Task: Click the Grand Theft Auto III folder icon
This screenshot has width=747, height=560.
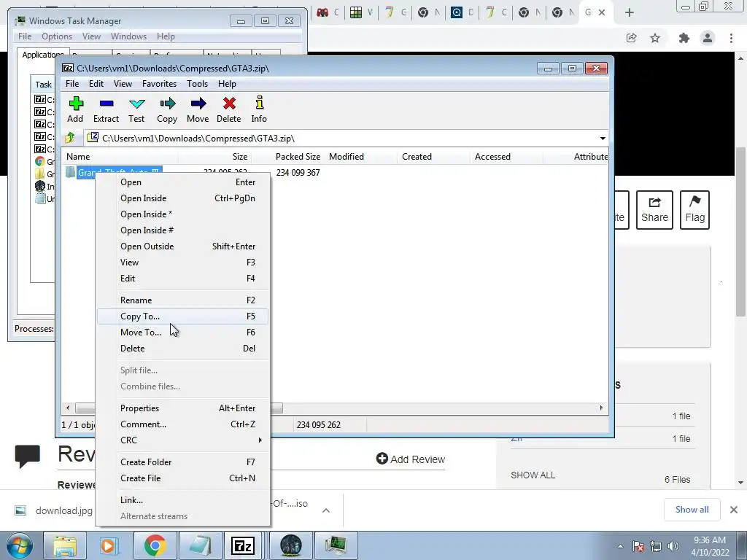Action: click(x=71, y=172)
